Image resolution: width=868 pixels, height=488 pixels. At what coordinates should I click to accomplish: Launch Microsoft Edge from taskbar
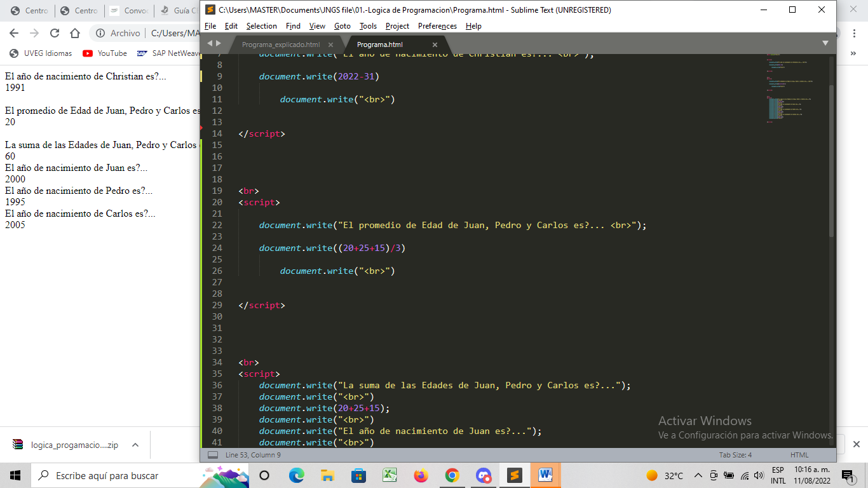tap(297, 475)
